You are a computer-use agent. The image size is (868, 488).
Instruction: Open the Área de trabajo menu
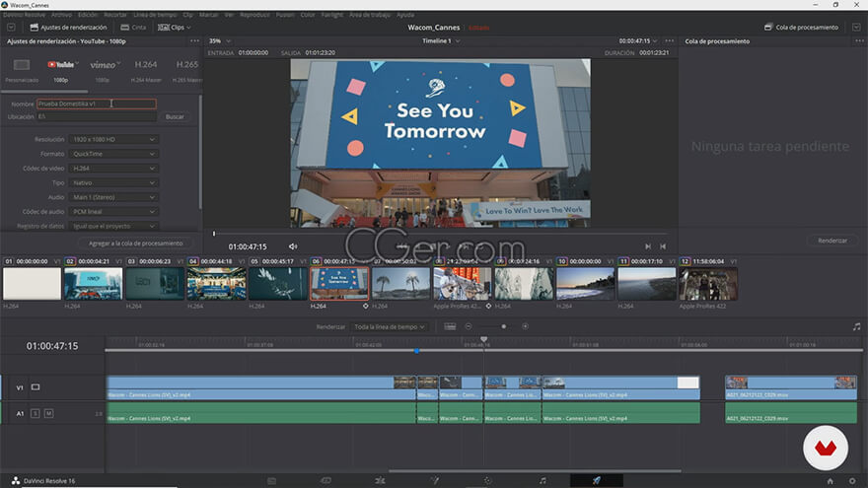tap(370, 15)
